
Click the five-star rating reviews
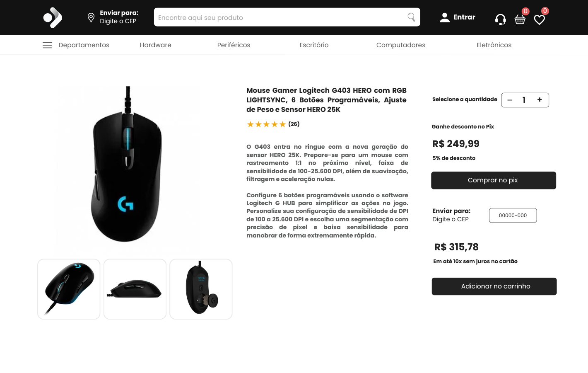coord(273,124)
